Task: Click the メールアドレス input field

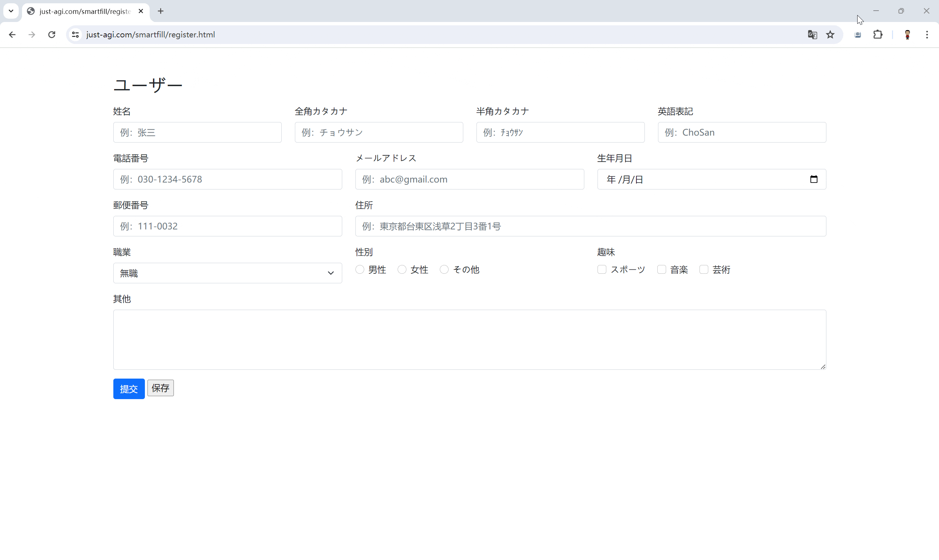Action: [x=469, y=179]
